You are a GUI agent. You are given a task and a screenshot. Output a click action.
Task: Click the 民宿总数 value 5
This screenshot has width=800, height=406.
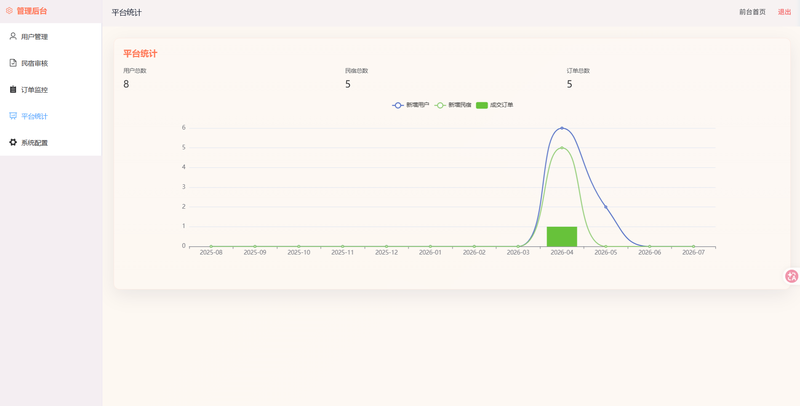348,84
